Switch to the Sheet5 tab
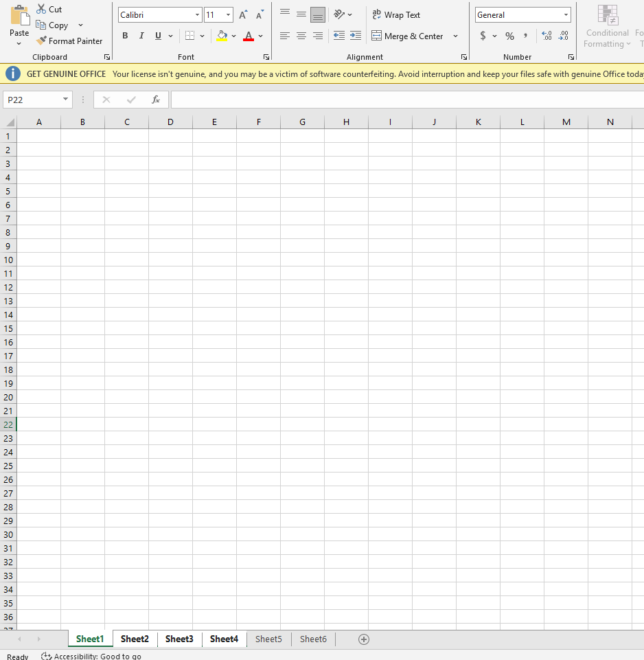Viewport: 644px width, 660px height. tap(268, 639)
